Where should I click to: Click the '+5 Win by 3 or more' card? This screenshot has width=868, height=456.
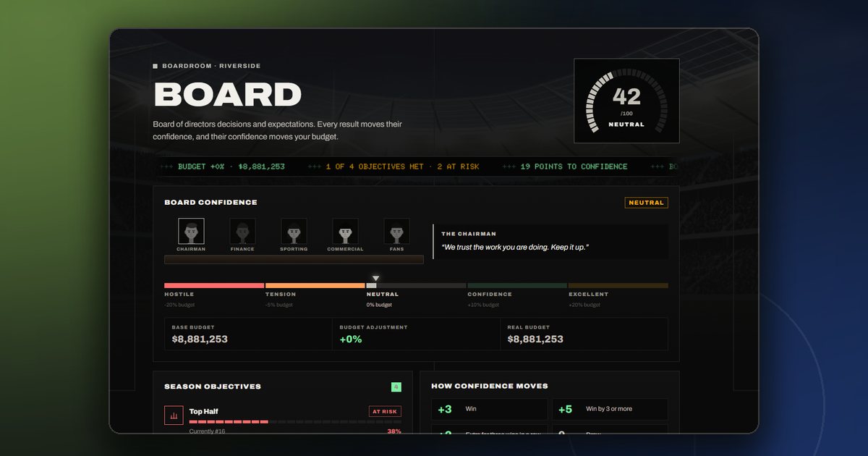click(x=610, y=409)
